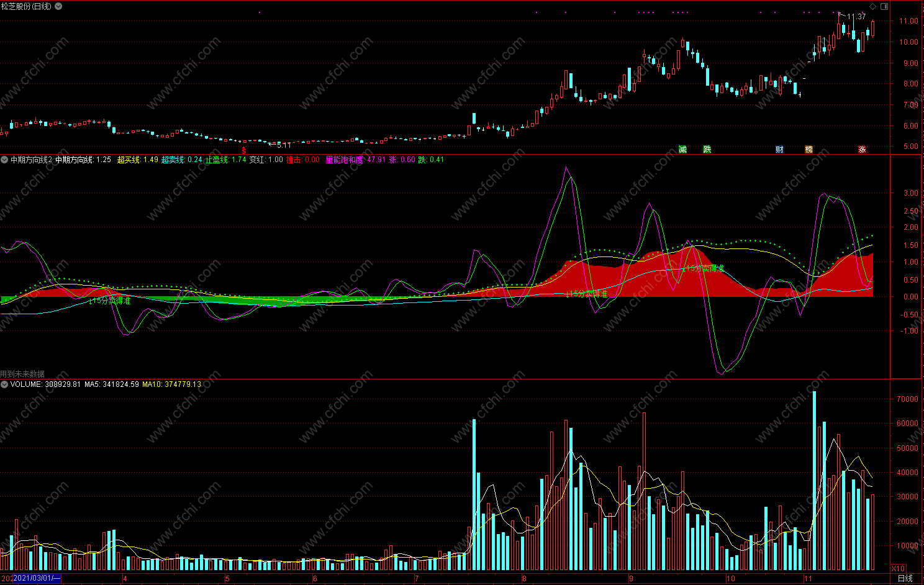Click the VOLUME: 308929.81 label
Screen dimensions: 924x585
45,384
